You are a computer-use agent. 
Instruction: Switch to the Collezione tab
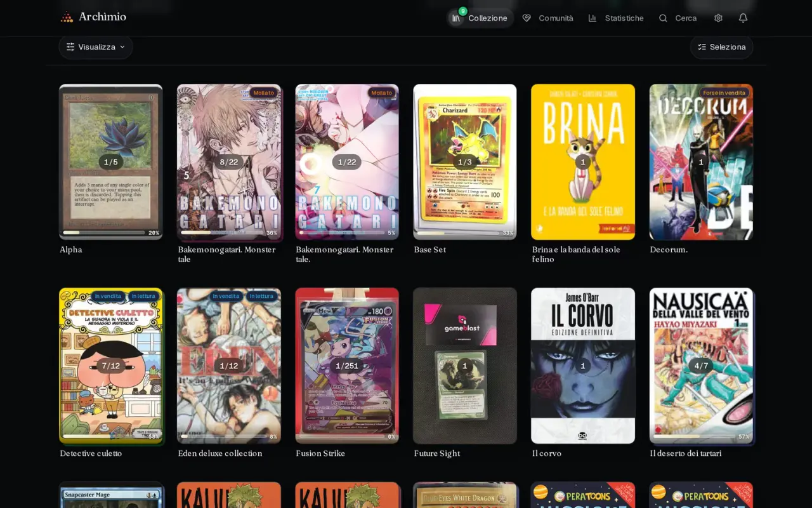[x=480, y=18]
